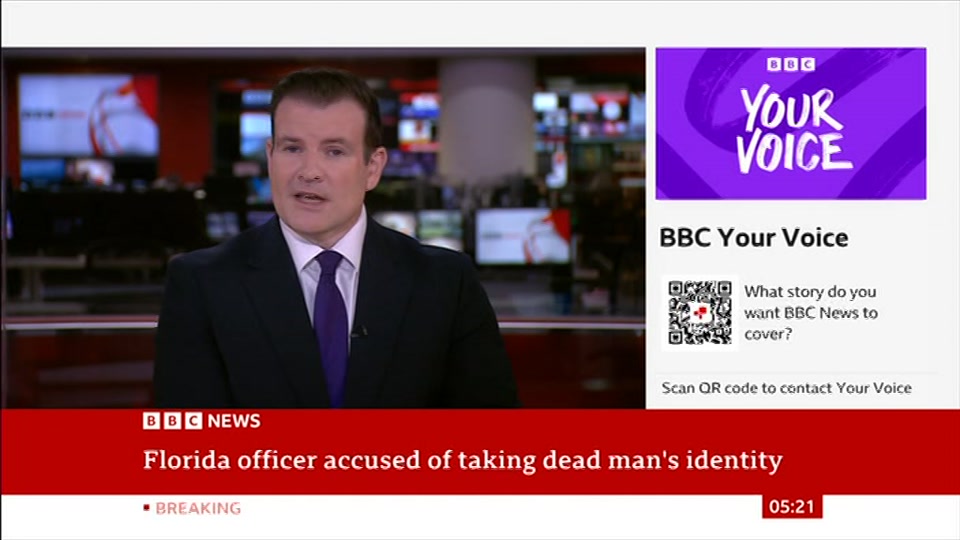Click the BBC logo in the purple banner

pyautogui.click(x=790, y=64)
